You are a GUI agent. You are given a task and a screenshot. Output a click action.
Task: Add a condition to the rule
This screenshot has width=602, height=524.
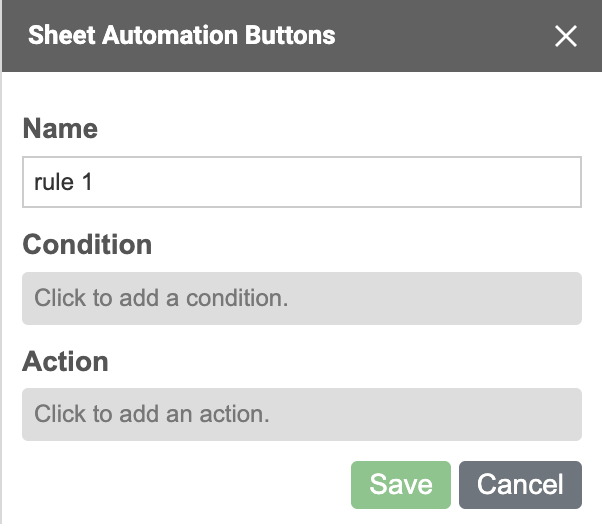click(x=302, y=298)
